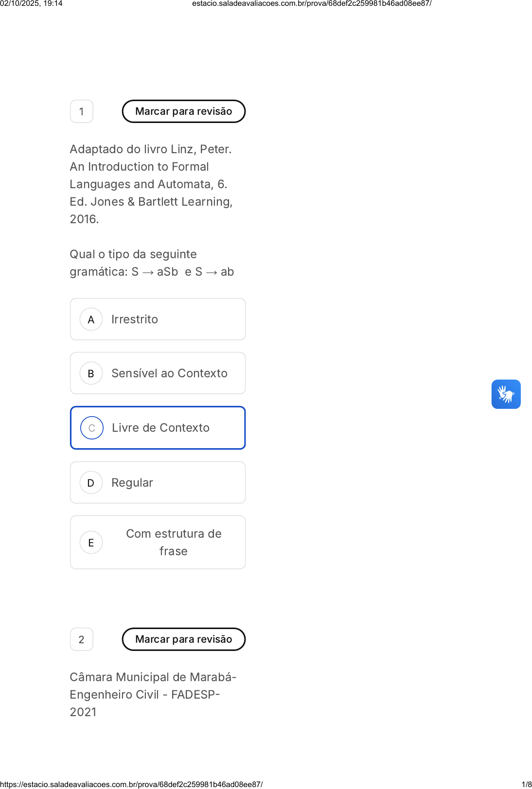Pick the "Sensível ao Contexto" answer text
The image size is (532, 789).
click(169, 373)
